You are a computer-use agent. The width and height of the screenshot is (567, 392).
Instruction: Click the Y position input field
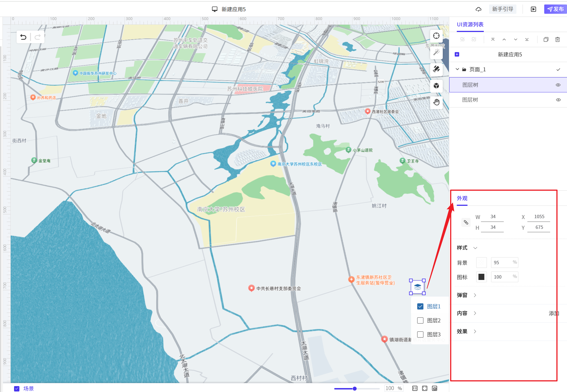click(x=539, y=227)
